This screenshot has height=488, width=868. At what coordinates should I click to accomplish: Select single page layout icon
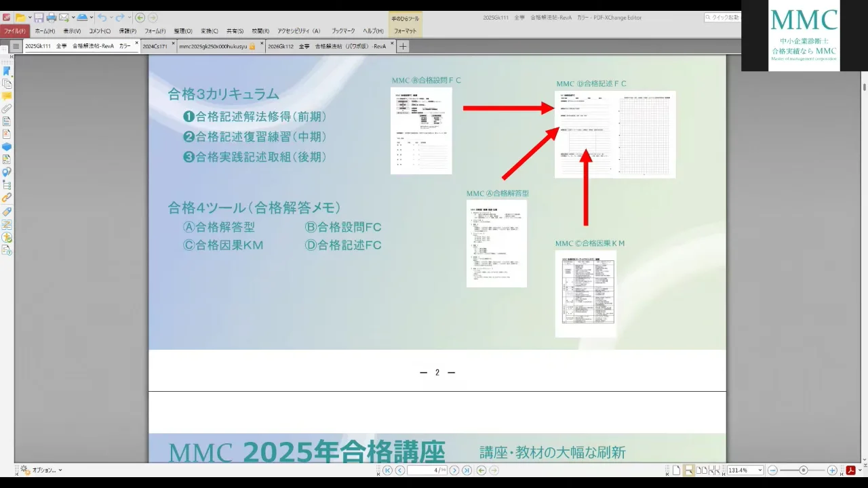click(676, 470)
